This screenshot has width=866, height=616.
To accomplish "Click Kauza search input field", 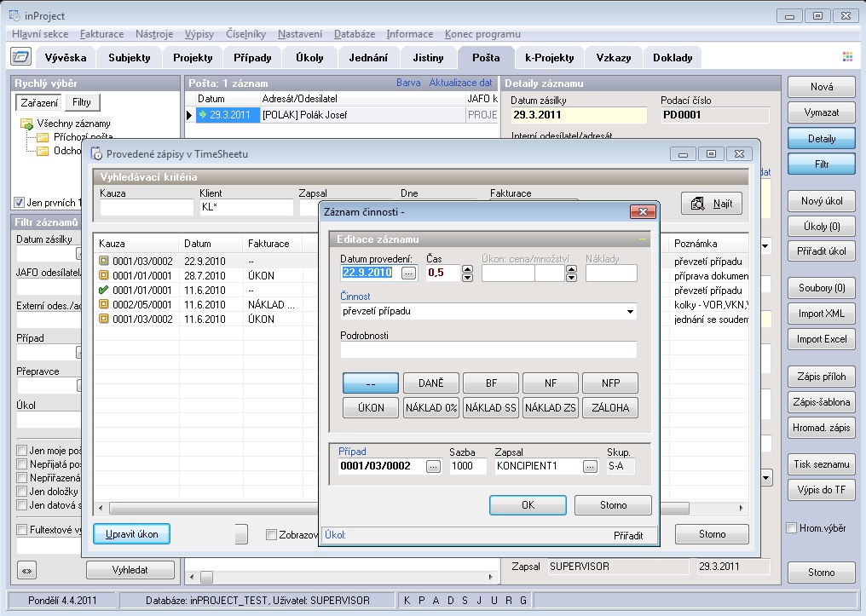I will 147,208.
